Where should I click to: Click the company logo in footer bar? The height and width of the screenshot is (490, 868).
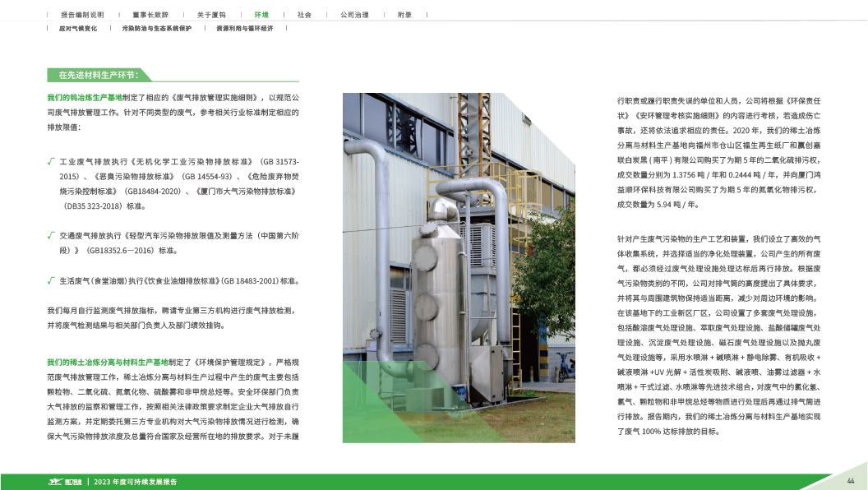(x=62, y=481)
